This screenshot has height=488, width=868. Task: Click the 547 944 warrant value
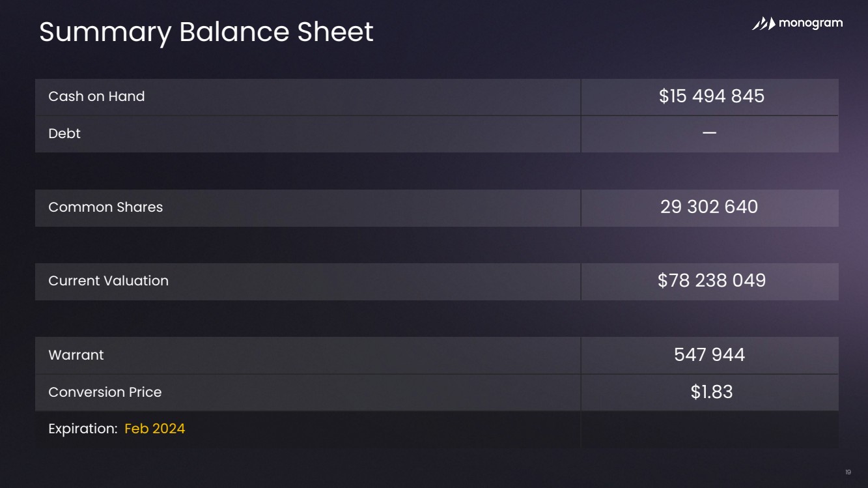[x=709, y=355]
